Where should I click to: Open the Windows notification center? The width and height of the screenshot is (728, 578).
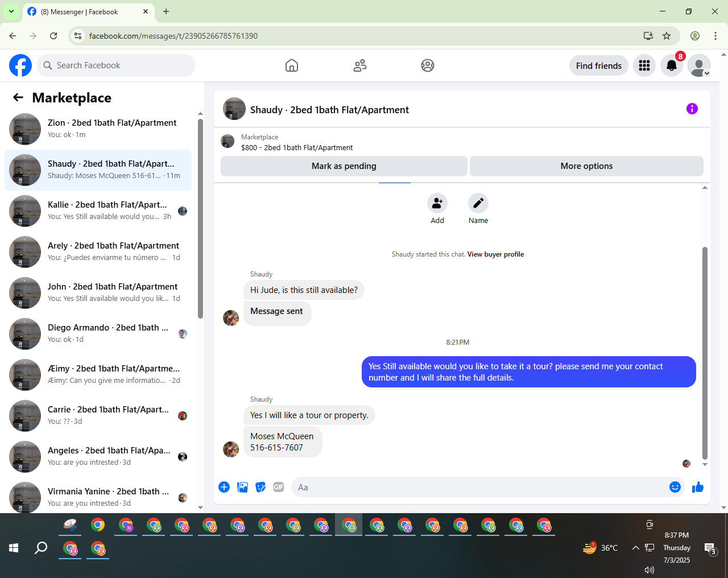[x=710, y=548]
